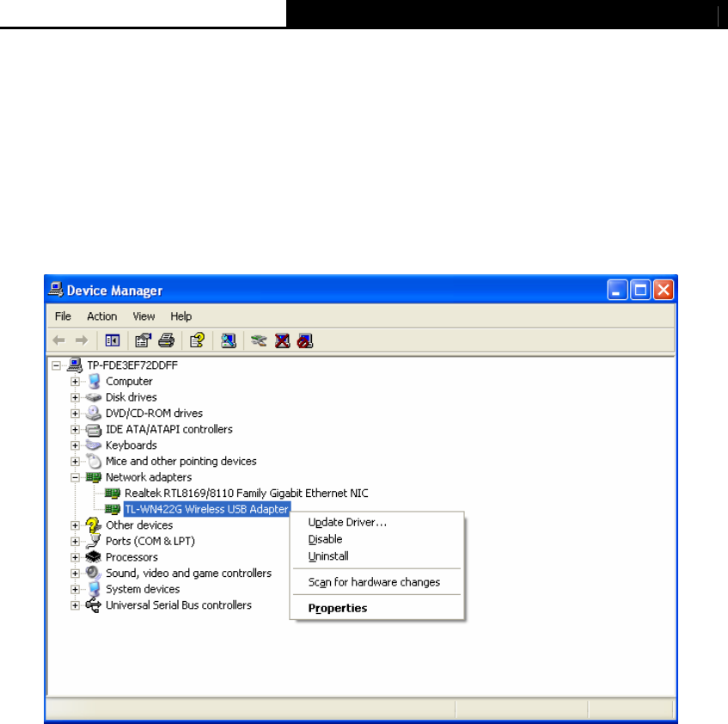
Task: Click the Keyboards icon
Action: pyautogui.click(x=94, y=445)
